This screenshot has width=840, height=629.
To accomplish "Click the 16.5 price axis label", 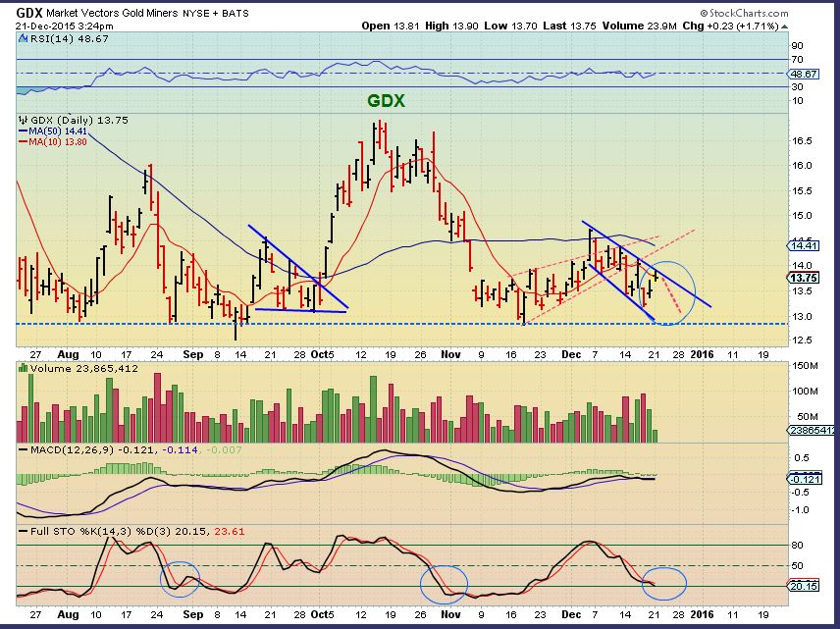I will click(x=802, y=141).
